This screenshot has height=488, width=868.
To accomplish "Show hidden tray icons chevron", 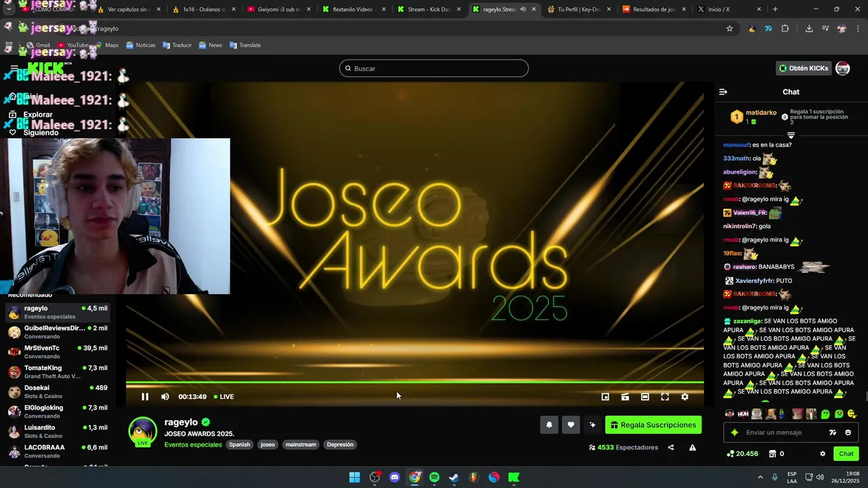I will 759,477.
